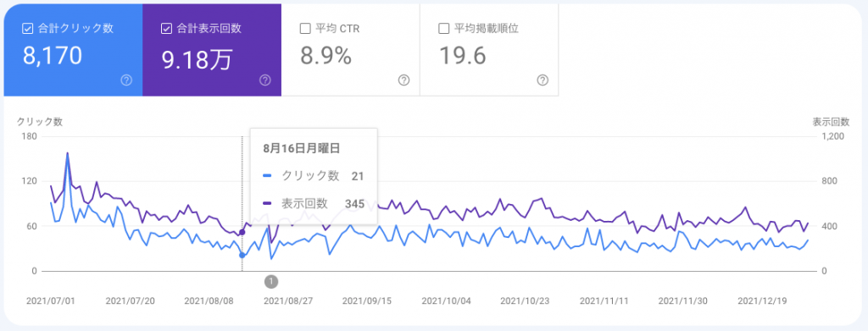Image resolution: width=868 pixels, height=331 pixels.
Task: Click the 表示回数 legend color in tooltip
Action: [x=267, y=204]
